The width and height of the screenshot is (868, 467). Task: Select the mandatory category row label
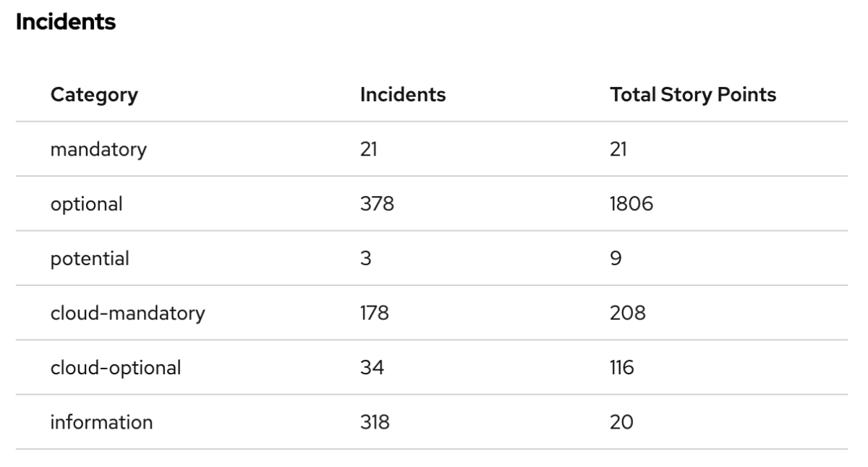tap(98, 150)
